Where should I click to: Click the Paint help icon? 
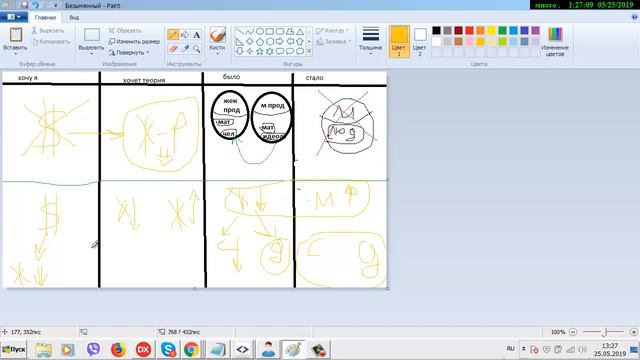[x=634, y=18]
